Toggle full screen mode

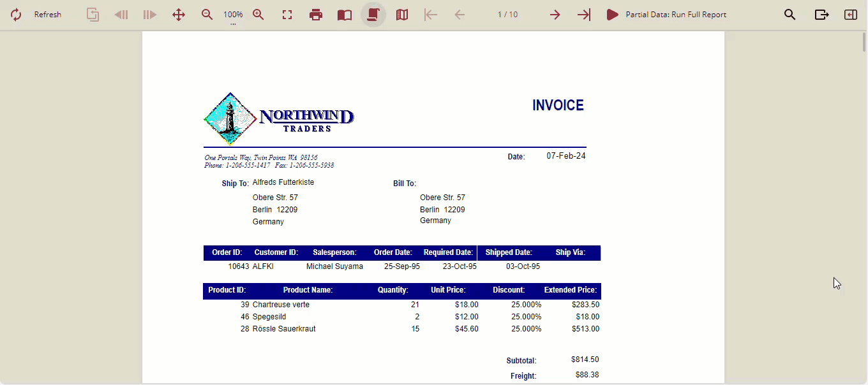[x=287, y=15]
